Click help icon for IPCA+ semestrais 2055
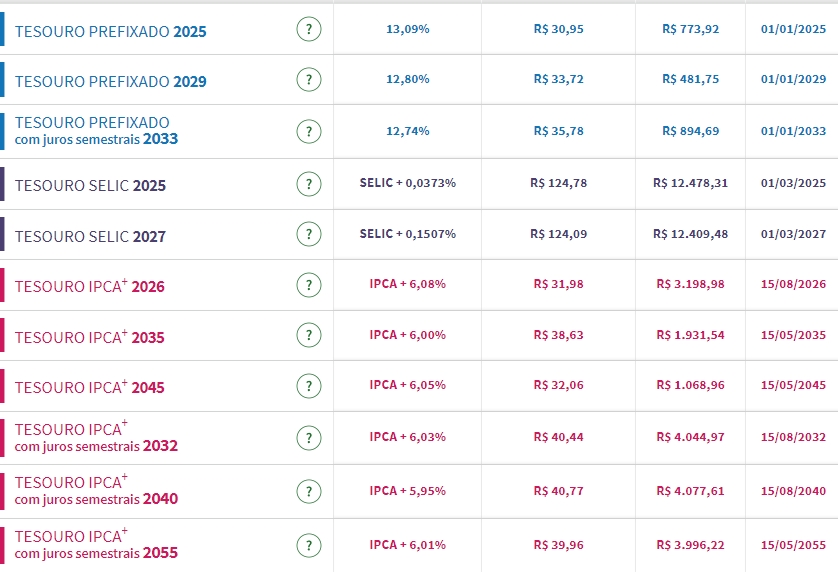Viewport: 838px width, 572px height. click(309, 545)
